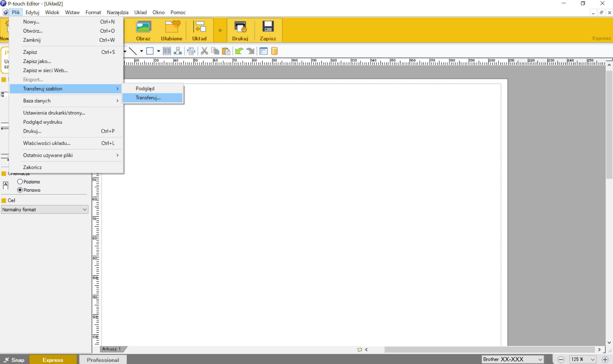Click the Drukuj printer icon in the toolbar
This screenshot has width=613, height=364.
pyautogui.click(x=240, y=30)
